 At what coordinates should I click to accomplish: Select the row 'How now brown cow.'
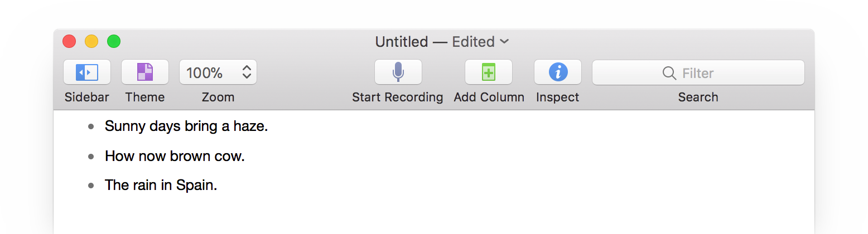(175, 156)
